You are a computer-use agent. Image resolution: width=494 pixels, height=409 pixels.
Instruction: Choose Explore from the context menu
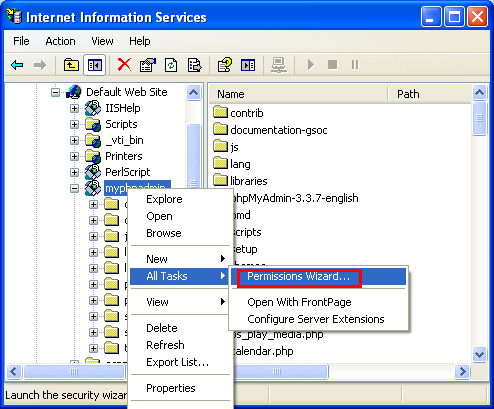pyautogui.click(x=180, y=199)
